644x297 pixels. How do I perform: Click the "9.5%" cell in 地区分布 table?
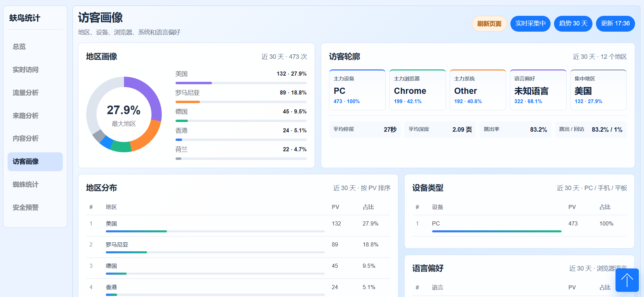pos(369,266)
